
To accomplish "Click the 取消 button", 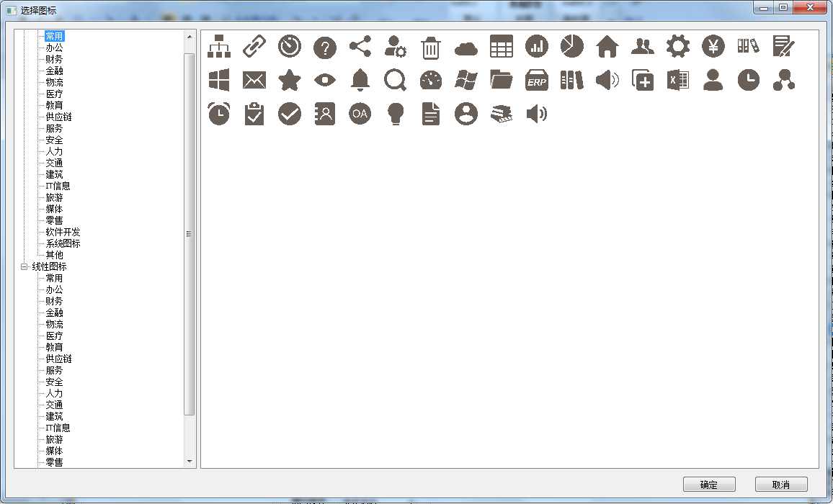I will tap(781, 485).
